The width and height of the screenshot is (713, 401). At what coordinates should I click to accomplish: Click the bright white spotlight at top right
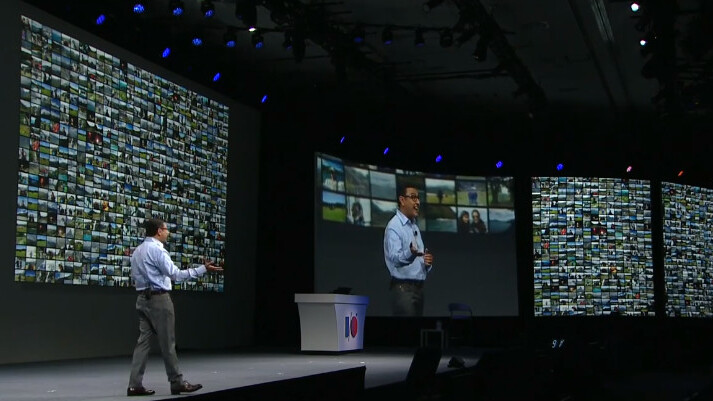(x=634, y=7)
